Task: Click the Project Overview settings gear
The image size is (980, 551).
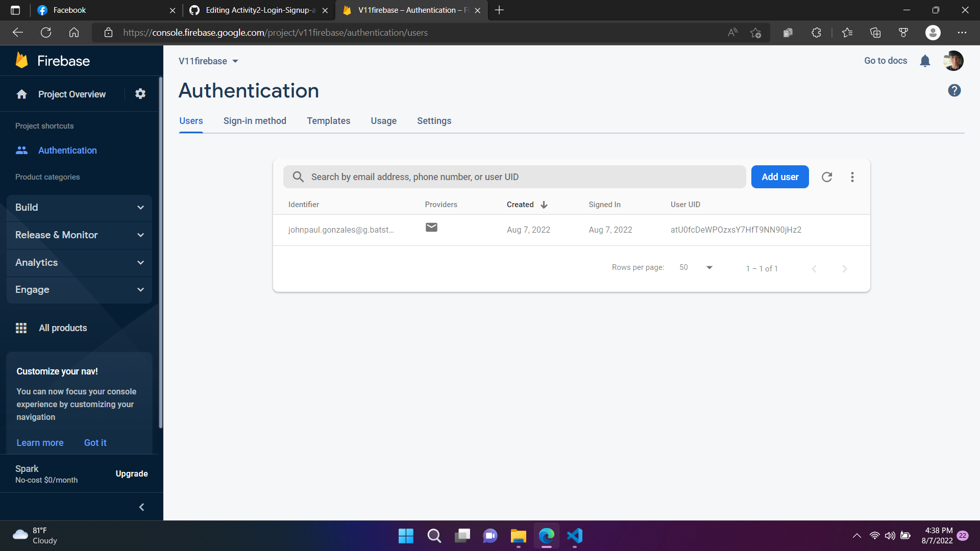Action: (x=140, y=94)
